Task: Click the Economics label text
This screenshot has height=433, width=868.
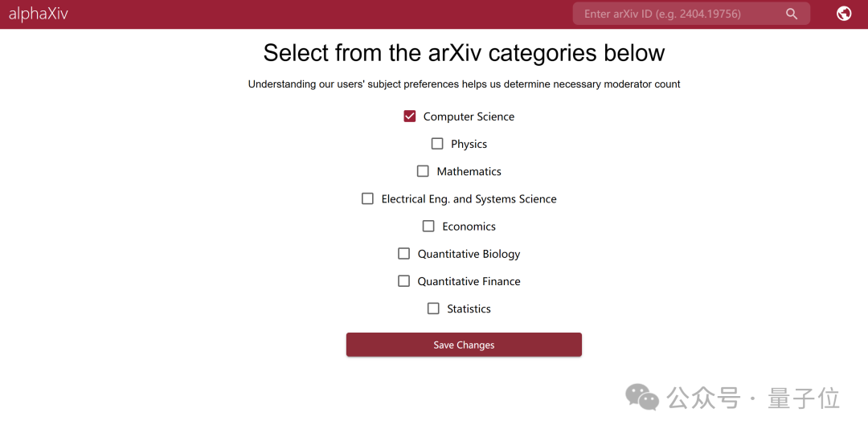Action: click(x=469, y=227)
